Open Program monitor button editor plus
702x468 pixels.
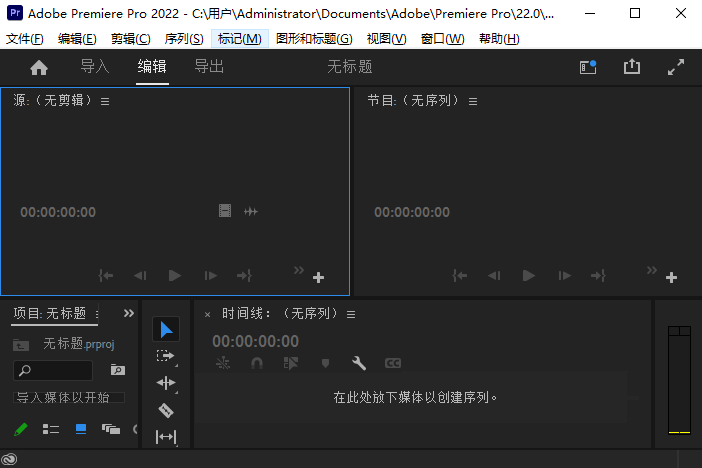[671, 278]
